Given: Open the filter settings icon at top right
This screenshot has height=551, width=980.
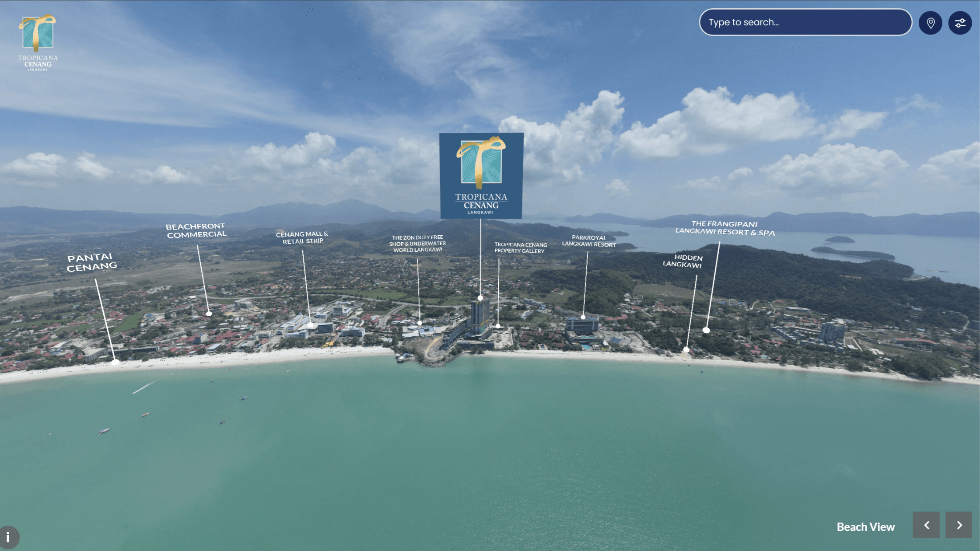Looking at the screenshot, I should pos(960,23).
